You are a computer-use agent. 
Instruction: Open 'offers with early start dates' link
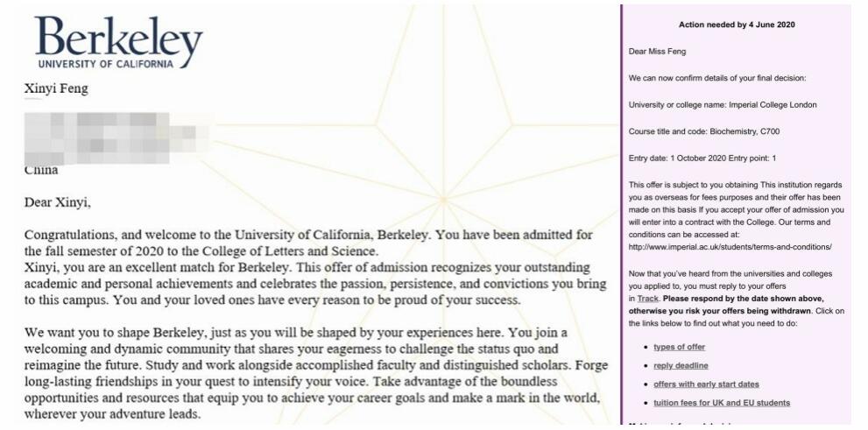[x=706, y=384]
